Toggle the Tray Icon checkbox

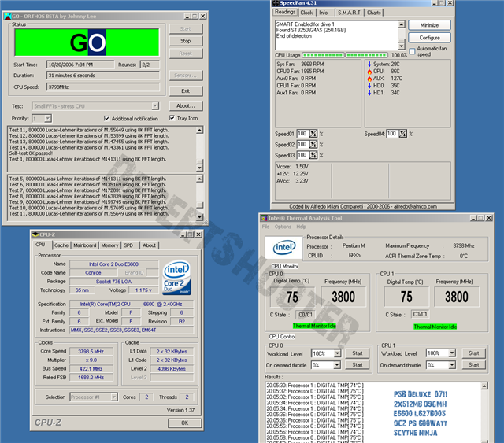point(172,118)
